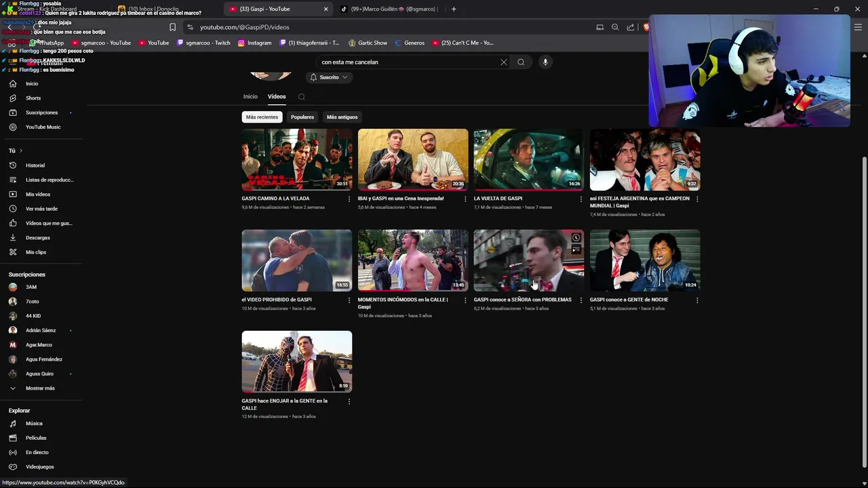Open Shorts in the sidebar
868x488 pixels.
click(x=33, y=98)
